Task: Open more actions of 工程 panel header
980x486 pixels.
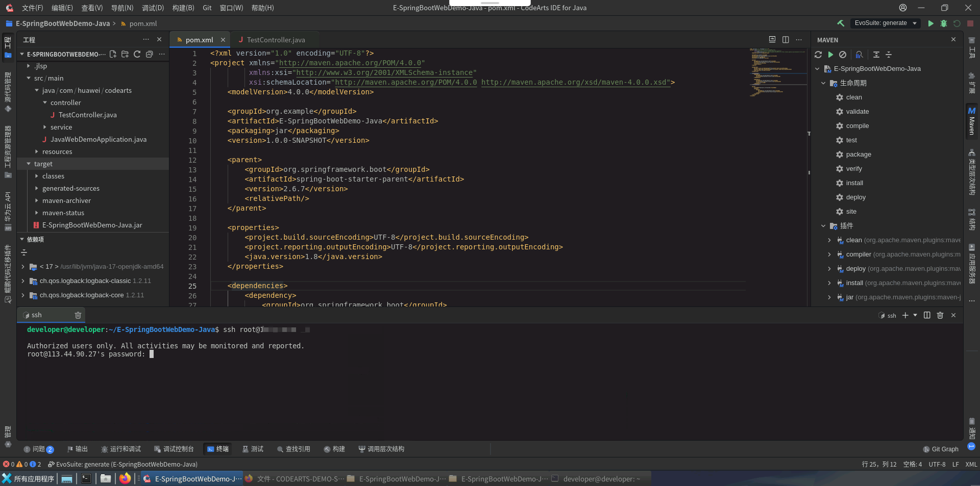Action: tap(146, 39)
